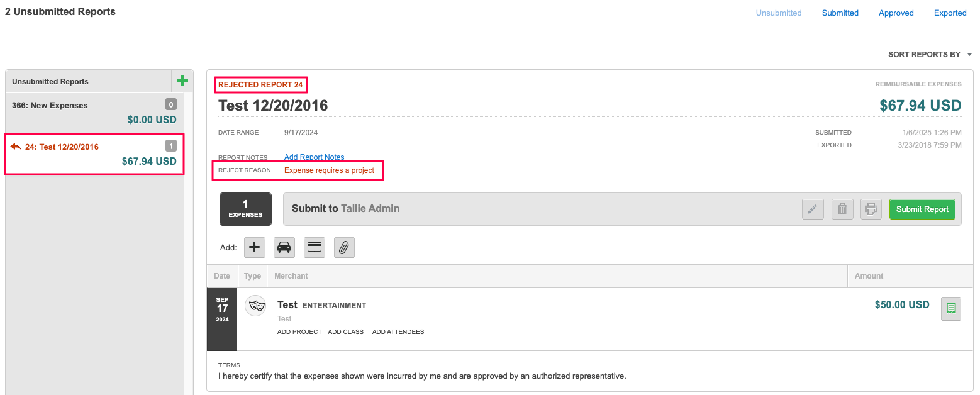This screenshot has height=395, width=980.
Task: Click the printer icon to print report
Action: (871, 209)
